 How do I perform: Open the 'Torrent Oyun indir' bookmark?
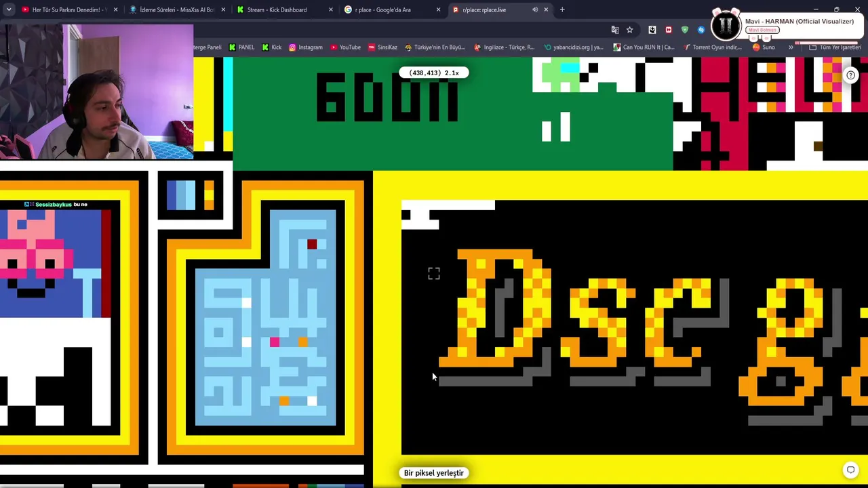[x=713, y=47]
